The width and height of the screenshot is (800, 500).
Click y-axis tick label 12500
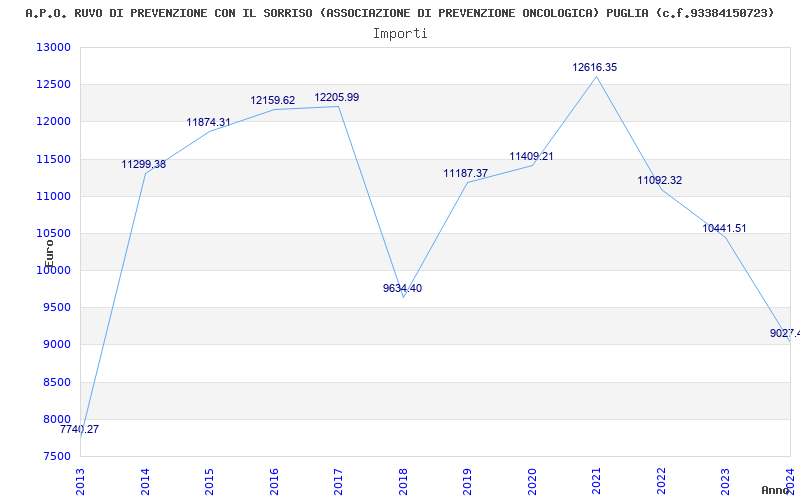point(53,85)
